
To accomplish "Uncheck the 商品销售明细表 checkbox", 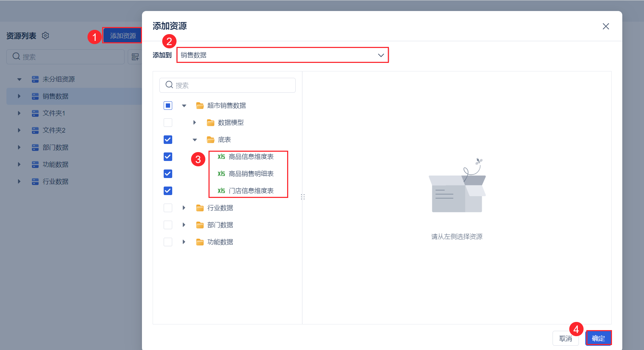I will coord(168,174).
